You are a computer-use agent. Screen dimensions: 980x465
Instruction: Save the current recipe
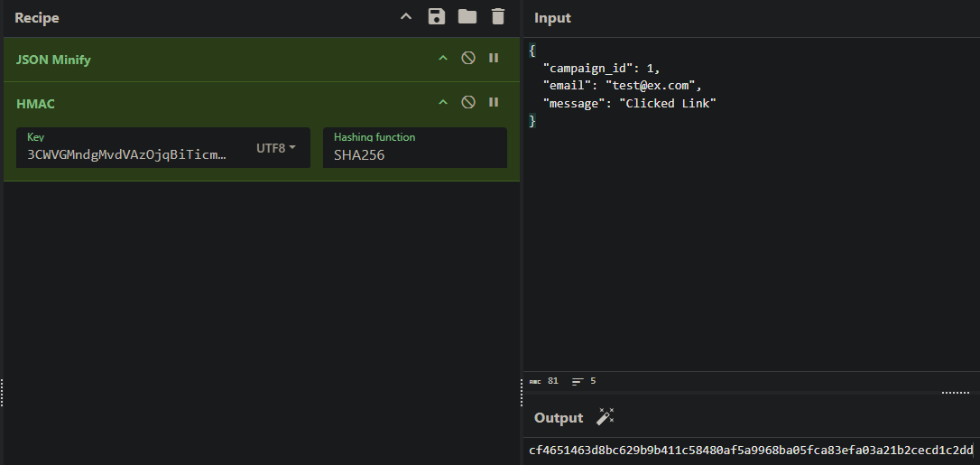tap(437, 17)
